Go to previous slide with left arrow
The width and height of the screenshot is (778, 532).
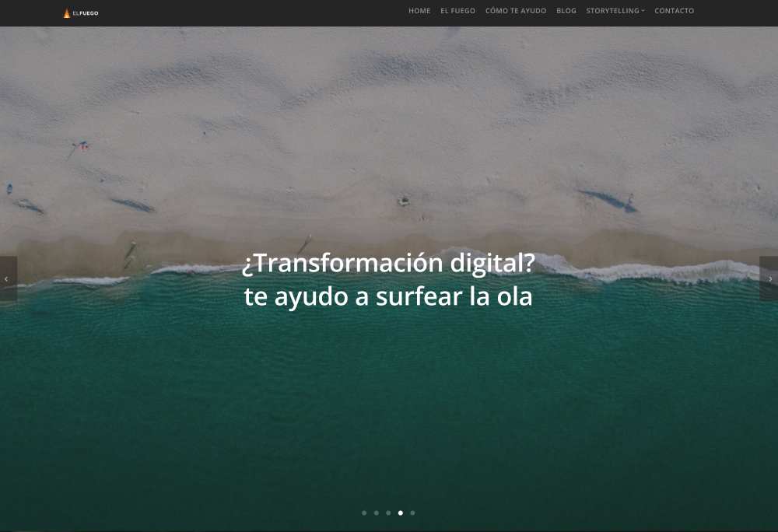8,278
